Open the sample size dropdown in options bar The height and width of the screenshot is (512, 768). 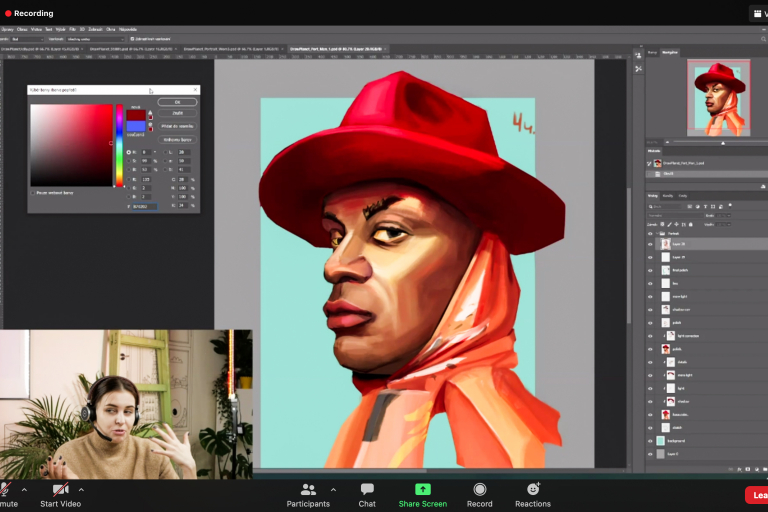tap(27, 39)
